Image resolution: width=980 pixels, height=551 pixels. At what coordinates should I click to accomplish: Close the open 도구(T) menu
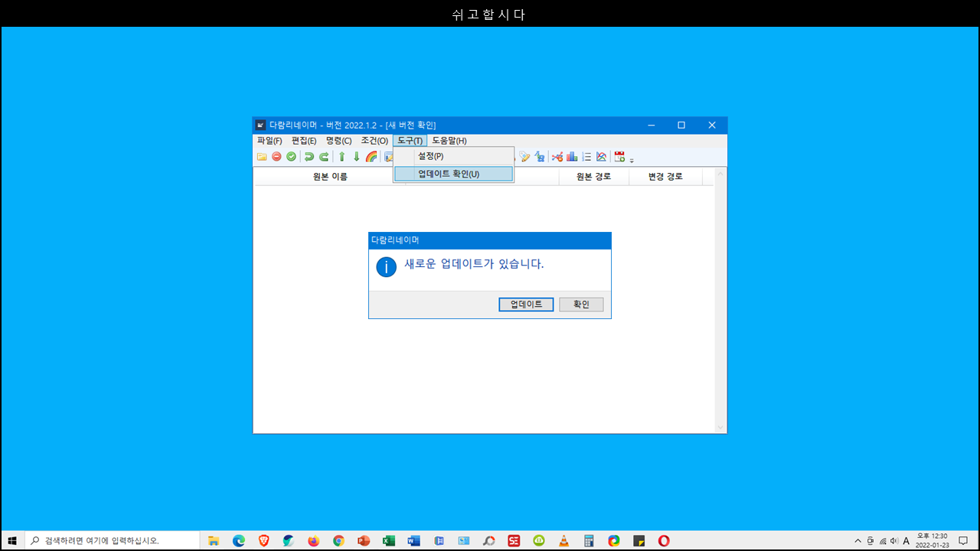point(410,141)
